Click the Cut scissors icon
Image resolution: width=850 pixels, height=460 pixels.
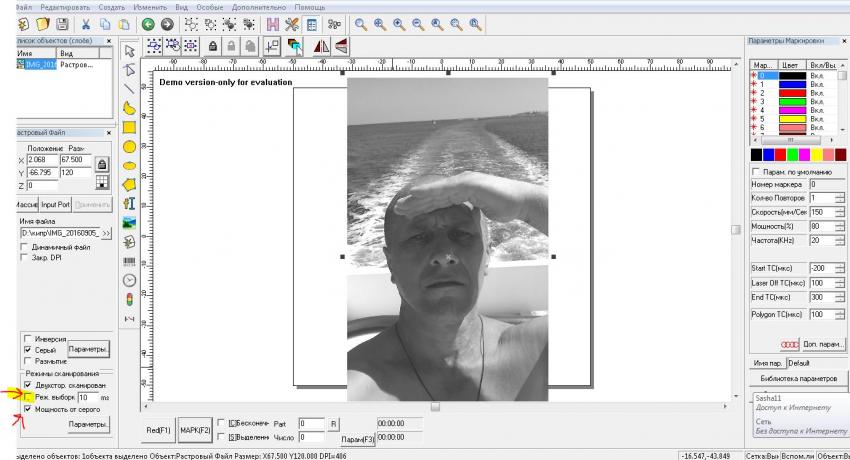(x=86, y=23)
